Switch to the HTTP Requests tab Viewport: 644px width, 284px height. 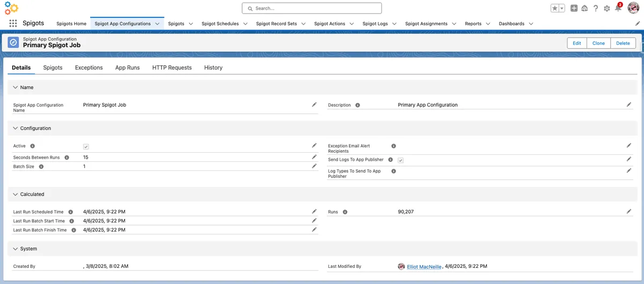tap(172, 68)
